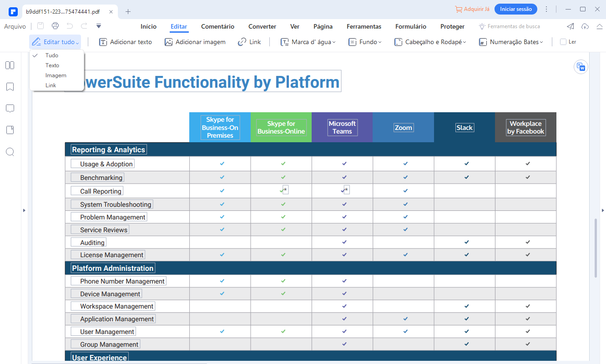Expand the Marca d' água dropdown

[308, 42]
